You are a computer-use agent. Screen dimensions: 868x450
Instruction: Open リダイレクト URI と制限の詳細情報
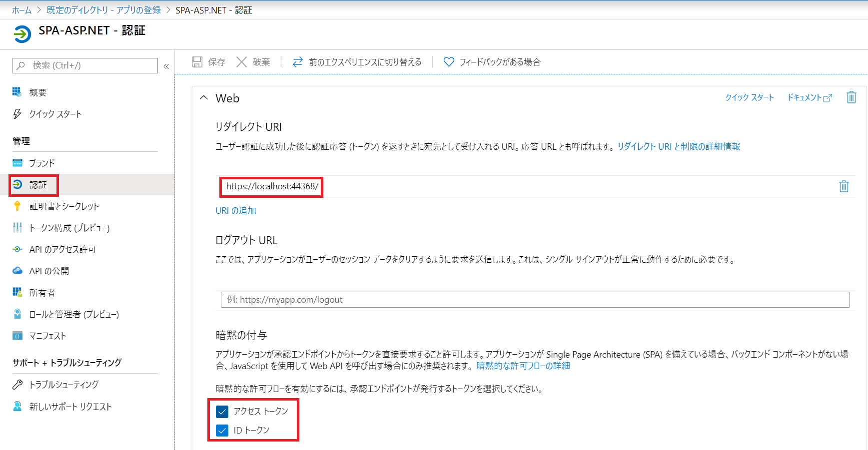tap(678, 146)
